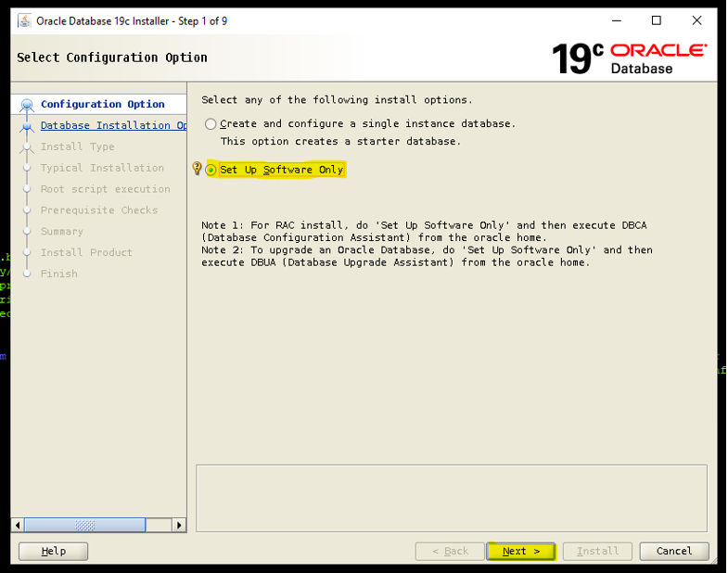
Task: Click the sidebar scroll right arrow
Action: pyautogui.click(x=179, y=525)
